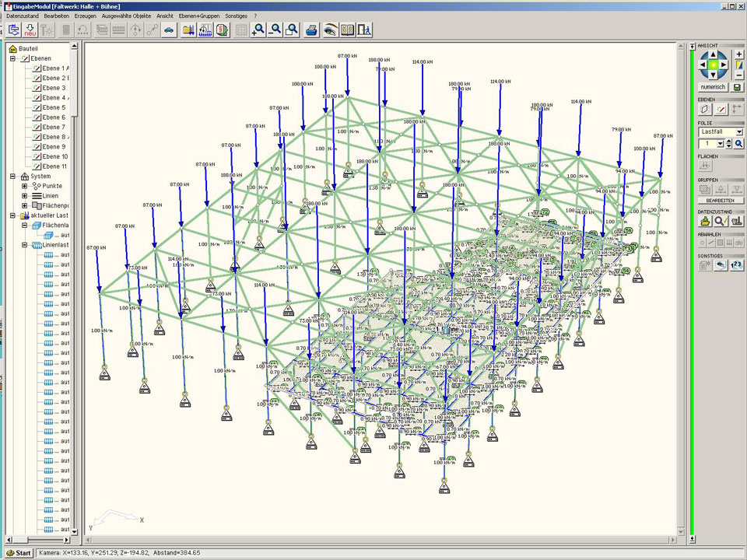Click the eye view icon in the toolbar
This screenshot has height=560, width=747.
[331, 30]
